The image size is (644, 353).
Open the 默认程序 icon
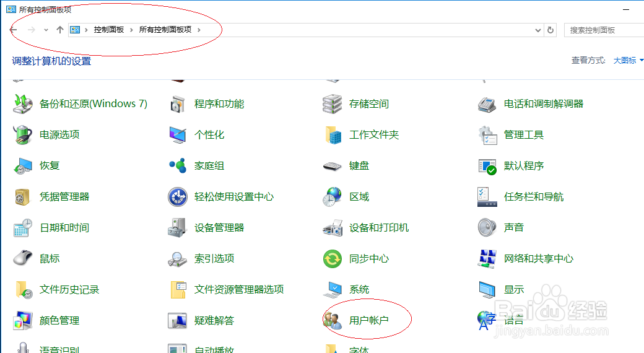tap(487, 165)
